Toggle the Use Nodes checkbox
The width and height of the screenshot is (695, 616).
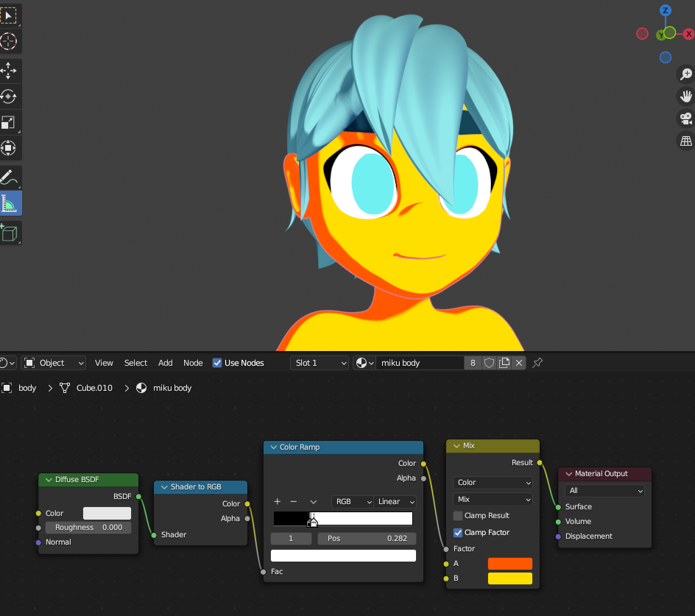[x=217, y=363]
